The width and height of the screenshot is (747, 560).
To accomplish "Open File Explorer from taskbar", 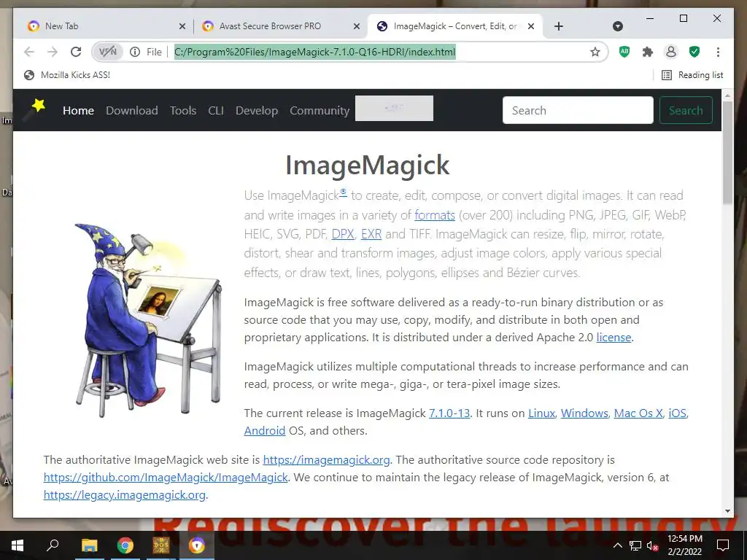I will [89, 545].
